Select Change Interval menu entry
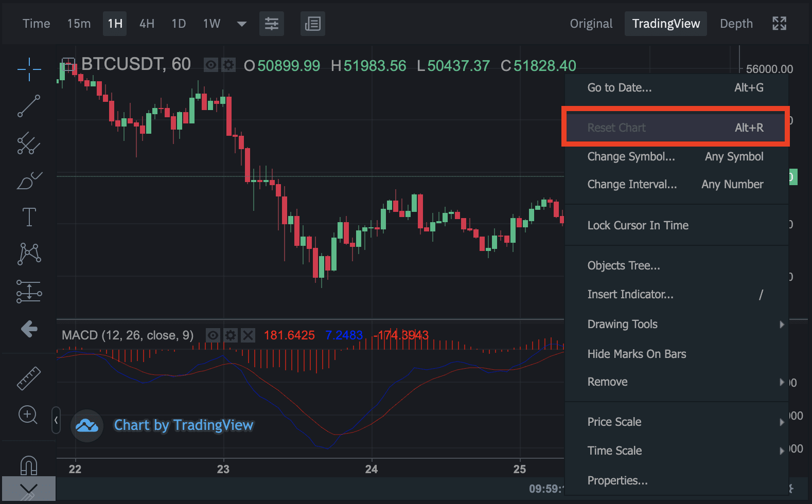The width and height of the screenshot is (812, 504). coord(676,184)
